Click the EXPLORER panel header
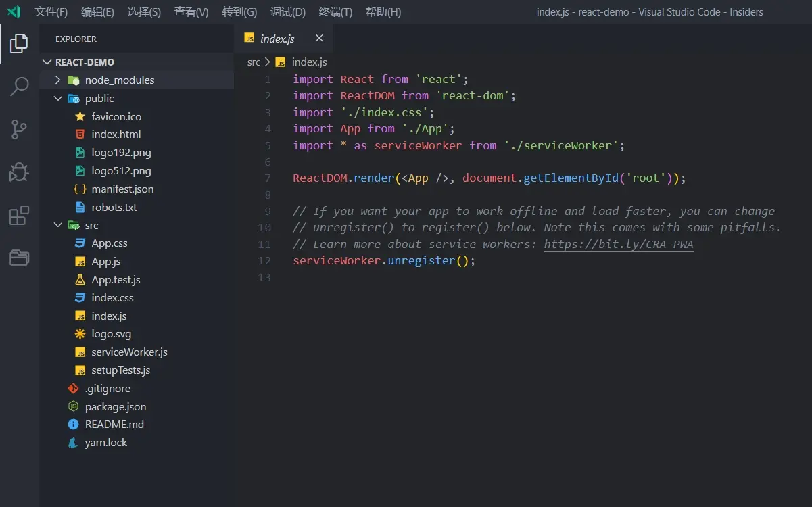 (x=76, y=39)
